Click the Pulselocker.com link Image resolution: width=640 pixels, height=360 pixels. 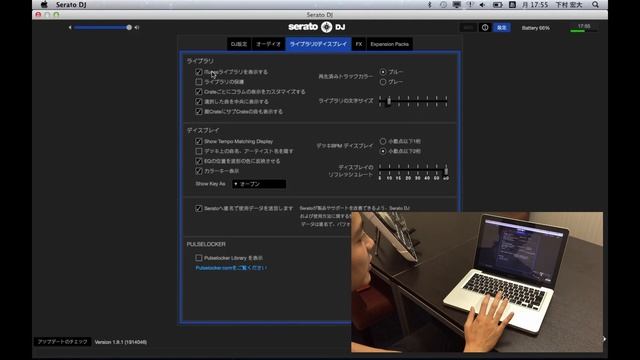tap(231, 268)
